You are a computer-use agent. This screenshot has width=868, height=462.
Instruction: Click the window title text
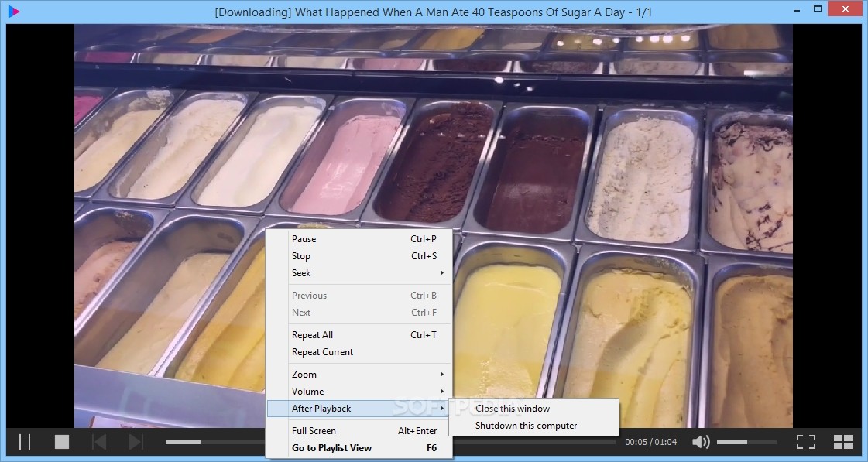coord(434,12)
